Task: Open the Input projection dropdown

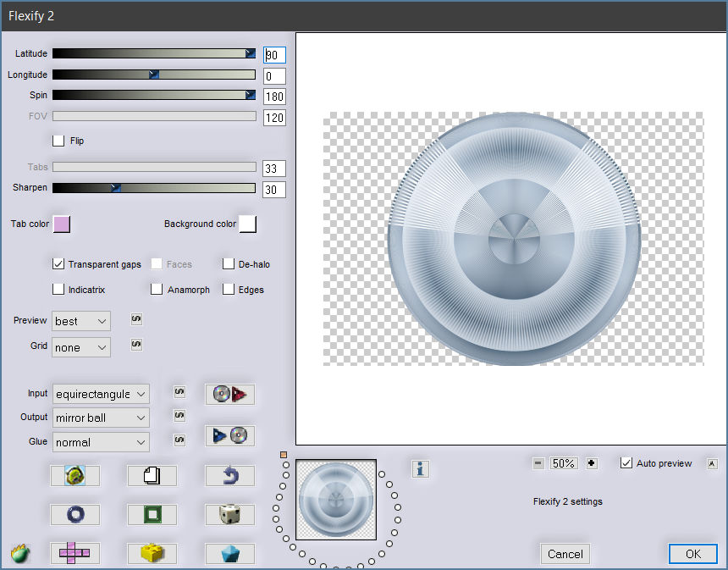Action: 101,394
